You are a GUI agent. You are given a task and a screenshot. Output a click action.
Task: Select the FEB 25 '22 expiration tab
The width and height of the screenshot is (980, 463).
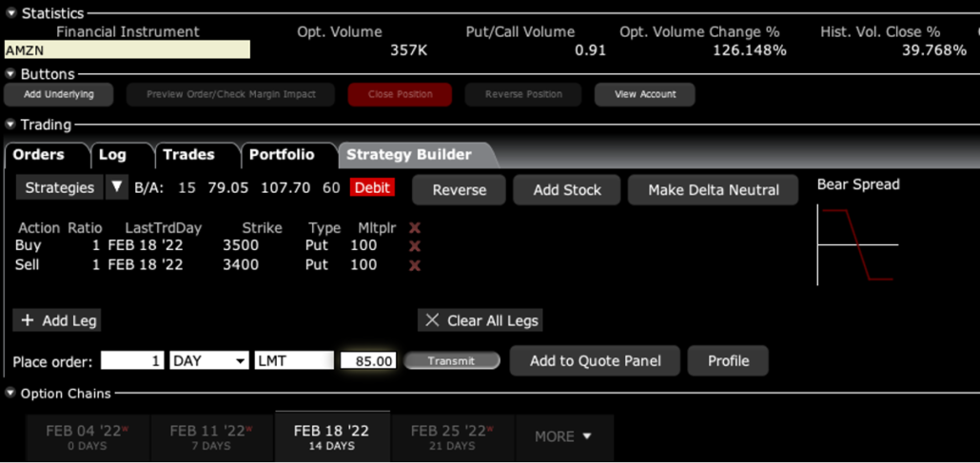[x=453, y=437]
